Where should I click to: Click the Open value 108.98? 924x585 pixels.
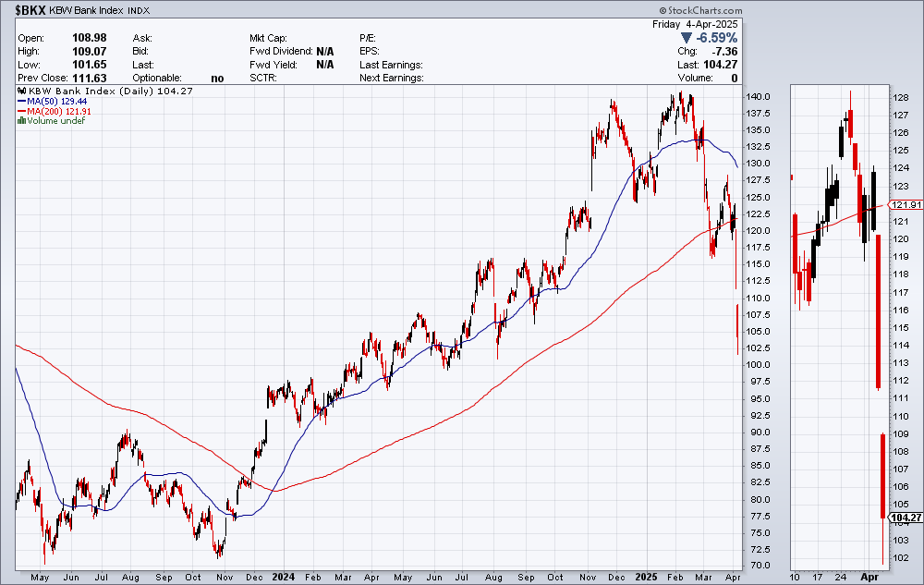click(90, 38)
